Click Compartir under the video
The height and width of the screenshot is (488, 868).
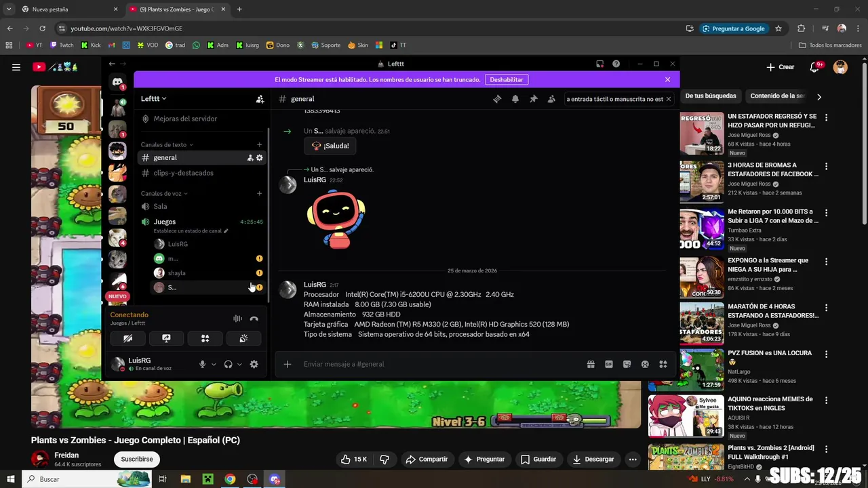(x=427, y=459)
